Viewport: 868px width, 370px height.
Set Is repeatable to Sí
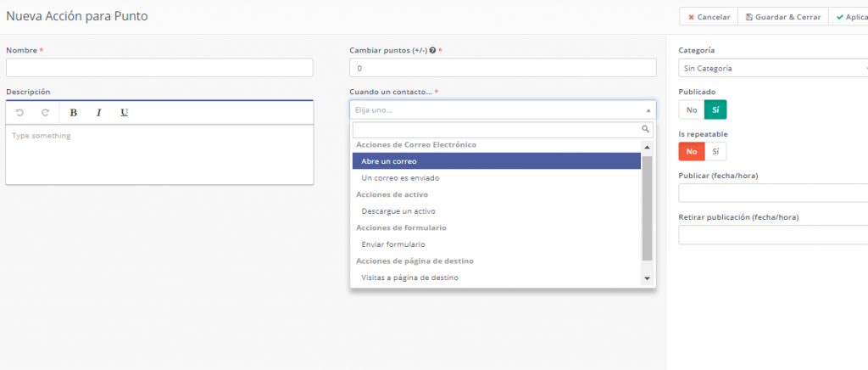[715, 152]
